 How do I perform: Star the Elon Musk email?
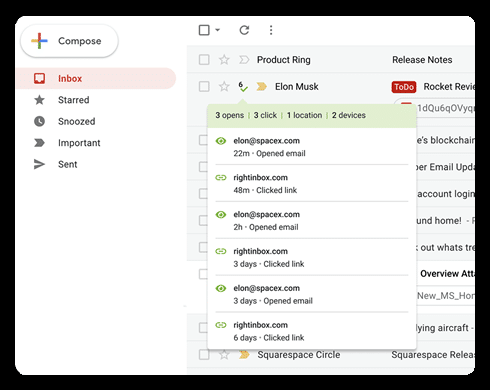(x=224, y=87)
